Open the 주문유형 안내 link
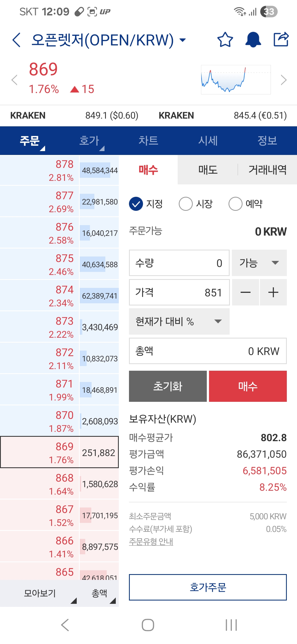Screen dimensions: 297x644 (x=151, y=542)
